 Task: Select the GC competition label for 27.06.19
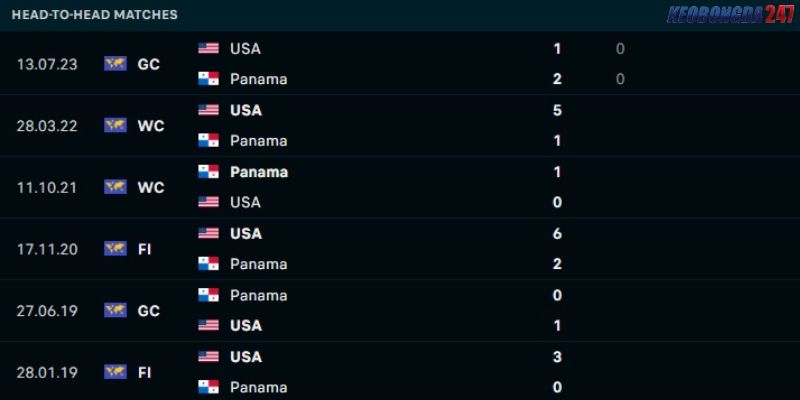pos(148,311)
